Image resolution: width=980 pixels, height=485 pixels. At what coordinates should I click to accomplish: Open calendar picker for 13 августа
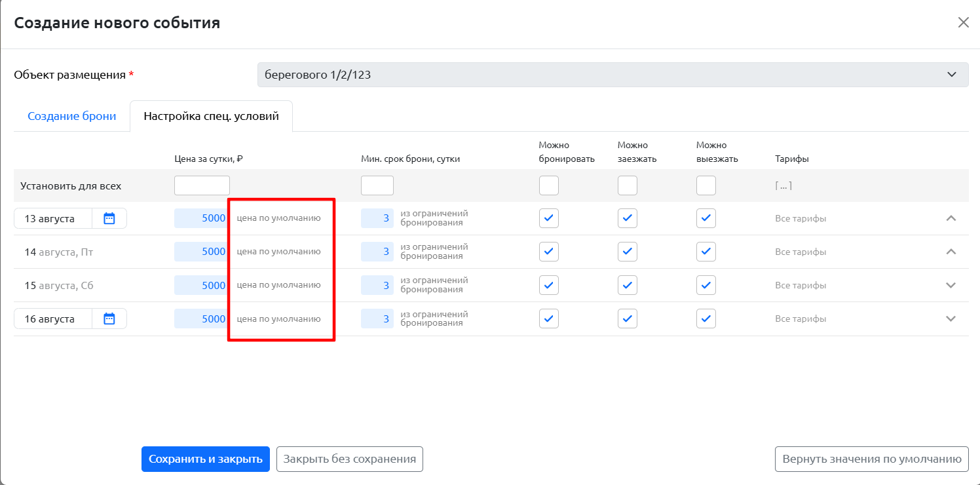point(109,218)
